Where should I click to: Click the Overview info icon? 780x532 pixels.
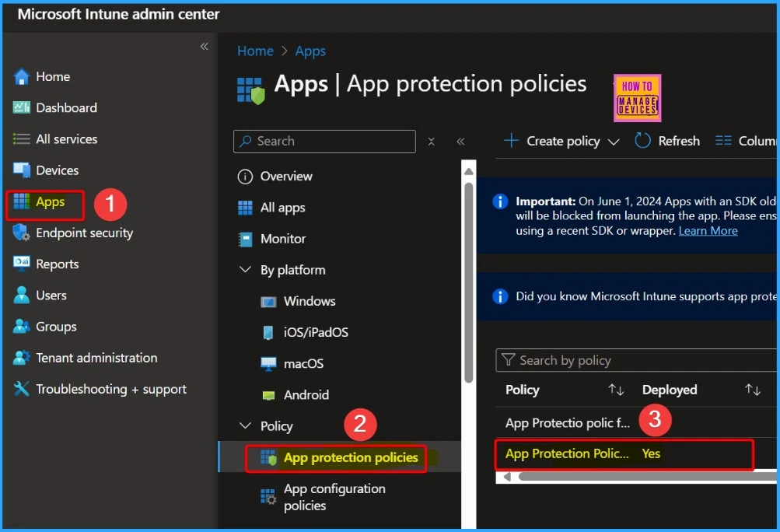245,177
